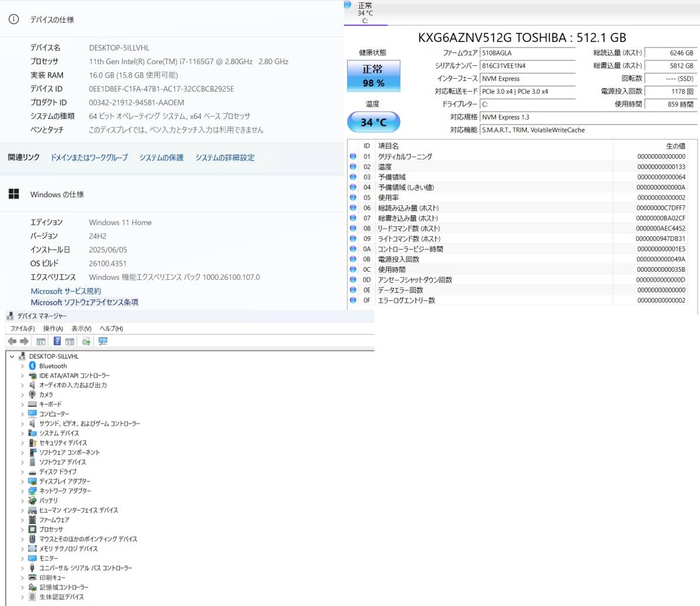
Task: Click the Back arrow in Device Manager toolbar
Action: coord(12,341)
